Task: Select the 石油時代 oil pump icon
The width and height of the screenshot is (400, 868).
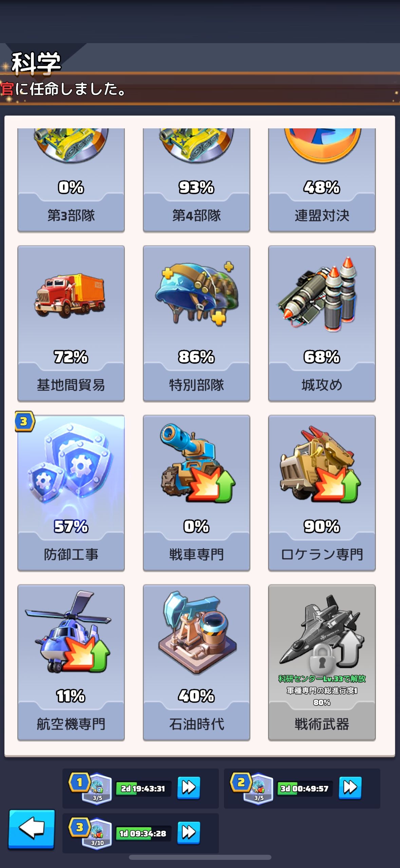Action: pyautogui.click(x=196, y=633)
